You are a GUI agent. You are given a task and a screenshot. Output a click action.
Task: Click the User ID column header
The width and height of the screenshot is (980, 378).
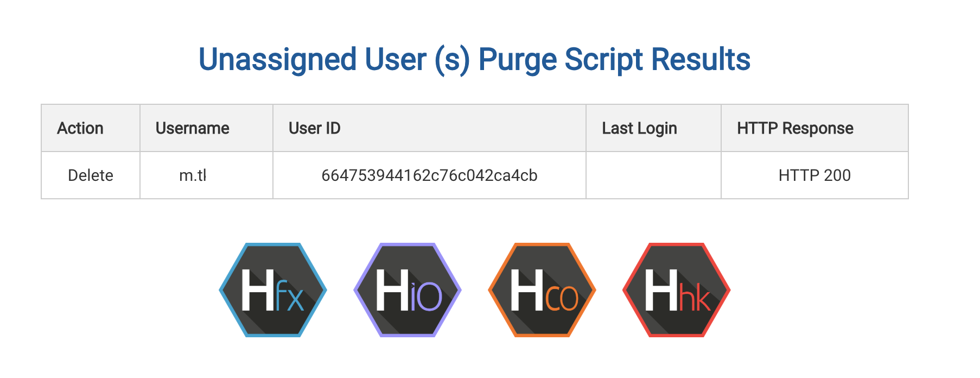tap(314, 128)
